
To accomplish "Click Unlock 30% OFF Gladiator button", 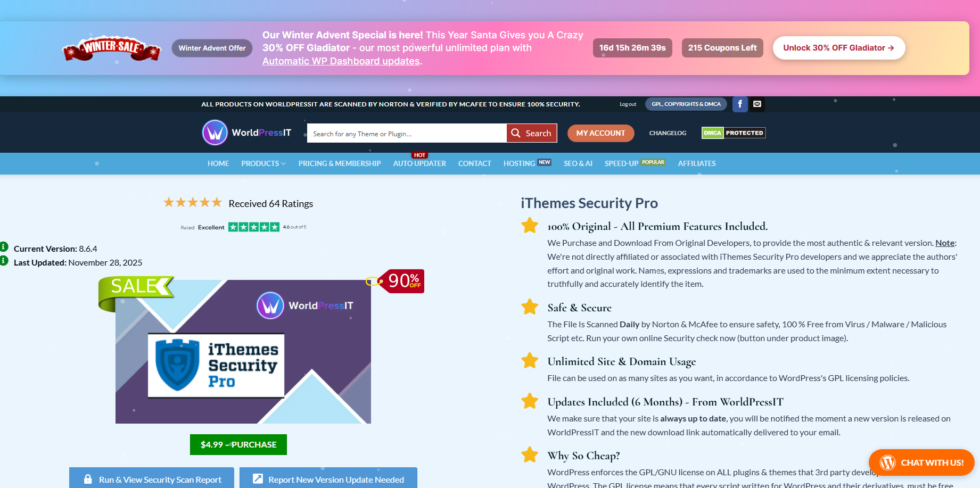I will point(838,48).
